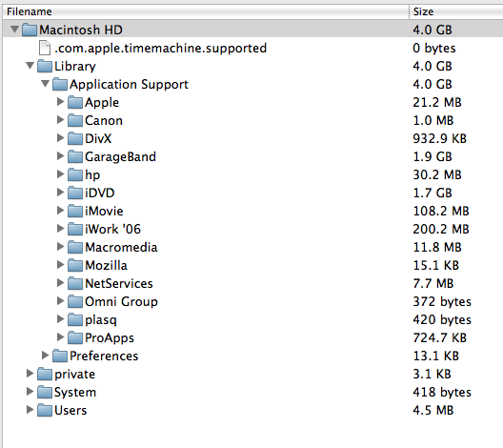The image size is (503, 448).
Task: Click the Macintosh HD folder icon
Action: [30, 30]
